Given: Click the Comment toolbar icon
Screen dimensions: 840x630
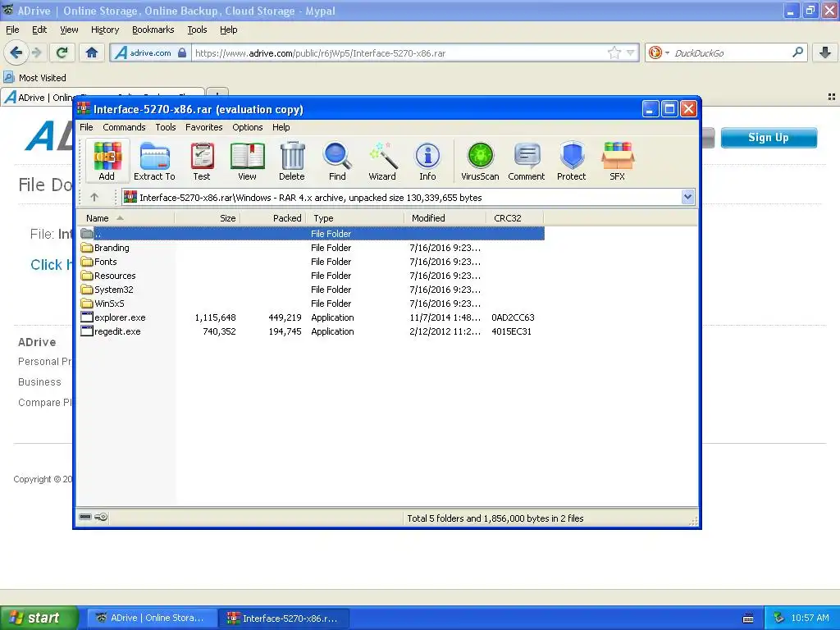Looking at the screenshot, I should click(527, 161).
